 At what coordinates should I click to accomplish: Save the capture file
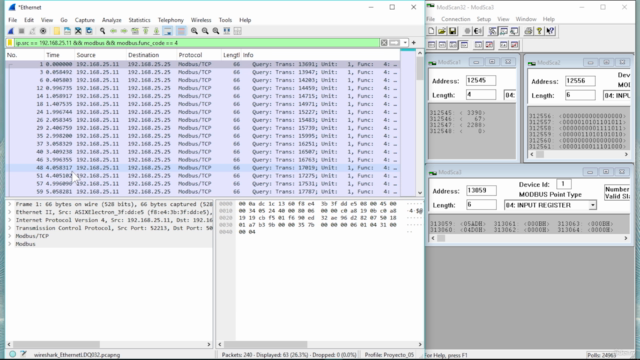67,31
